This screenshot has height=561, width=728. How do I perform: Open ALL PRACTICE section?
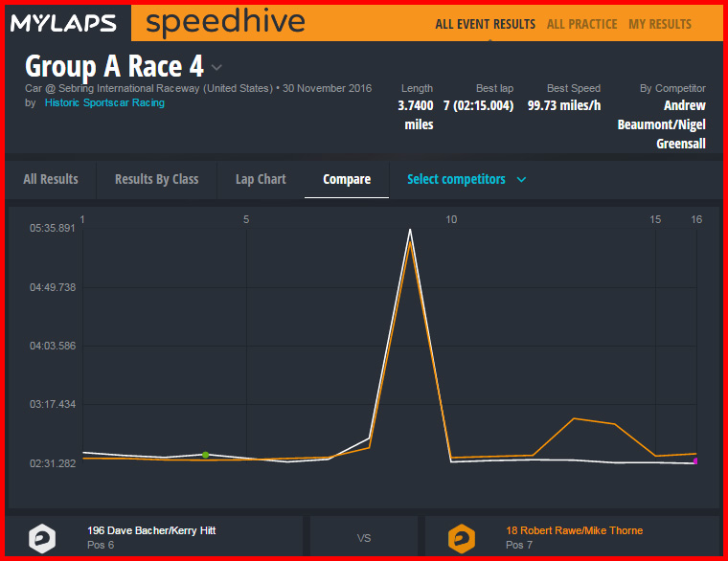click(x=581, y=24)
